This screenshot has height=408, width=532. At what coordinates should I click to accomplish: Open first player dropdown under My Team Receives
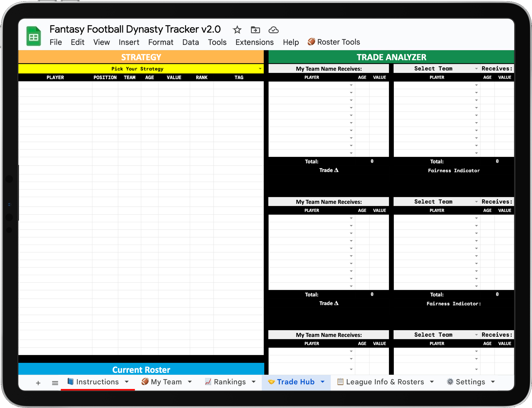click(351, 85)
